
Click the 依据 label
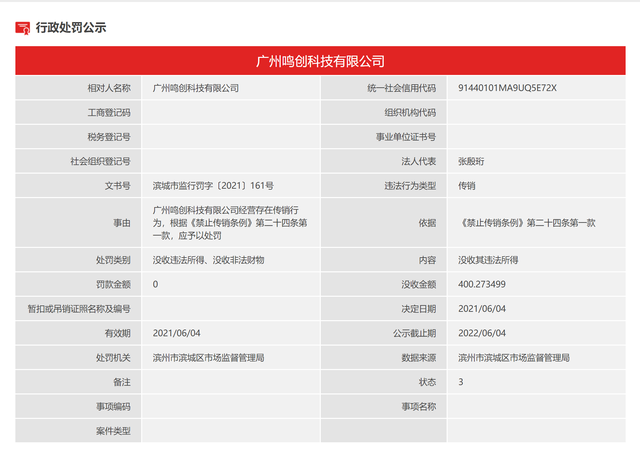427,223
